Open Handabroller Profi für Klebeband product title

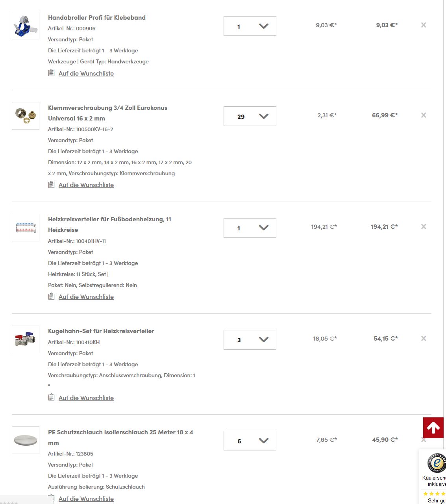tap(97, 17)
